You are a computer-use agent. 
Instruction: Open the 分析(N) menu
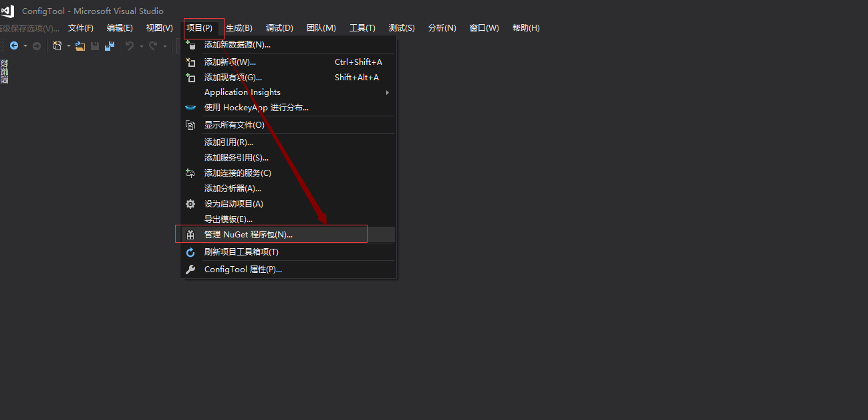coord(442,28)
